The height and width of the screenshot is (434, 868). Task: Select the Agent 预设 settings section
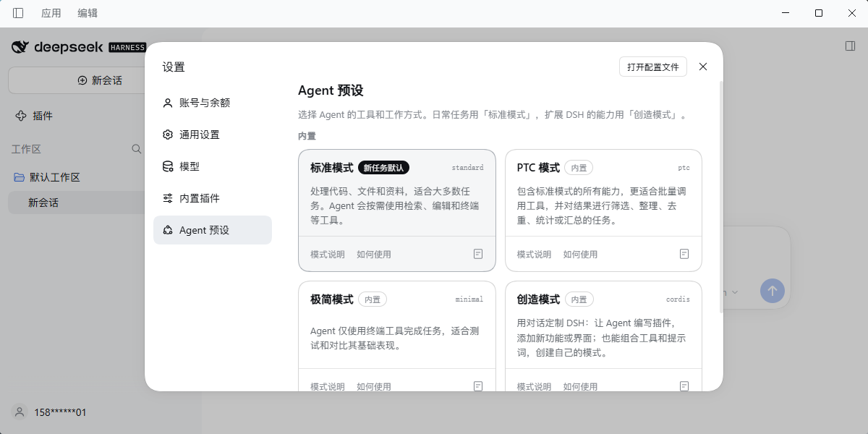point(213,230)
